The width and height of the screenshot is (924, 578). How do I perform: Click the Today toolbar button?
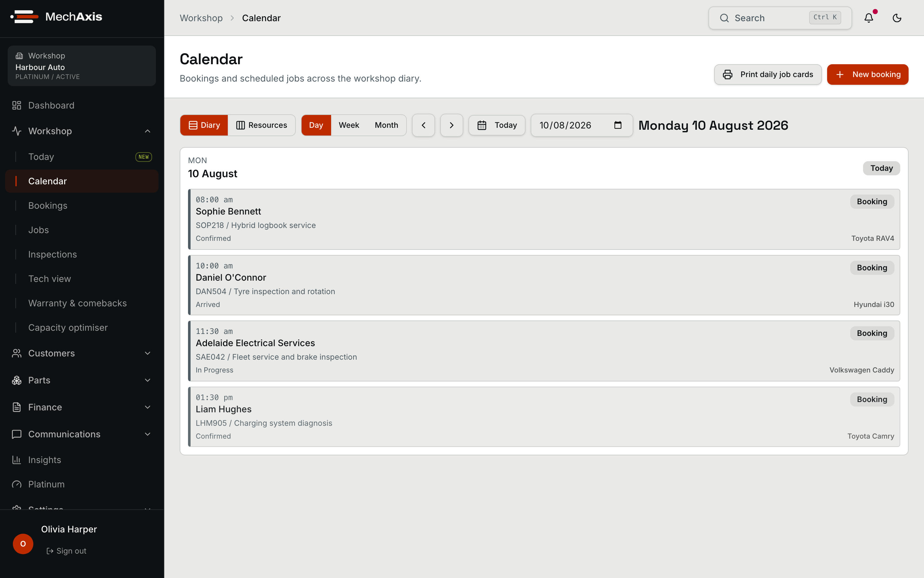497,125
